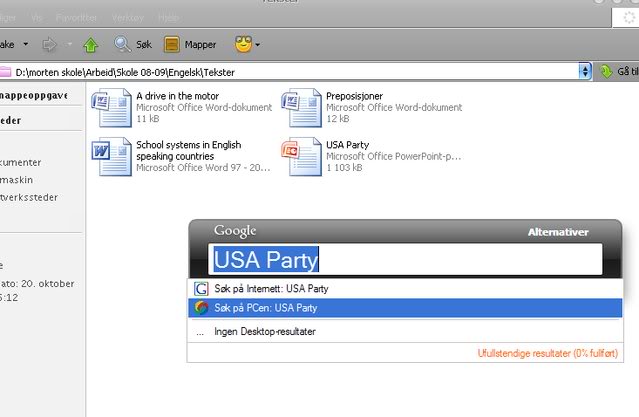Click the green Up folder arrow icon

90,45
